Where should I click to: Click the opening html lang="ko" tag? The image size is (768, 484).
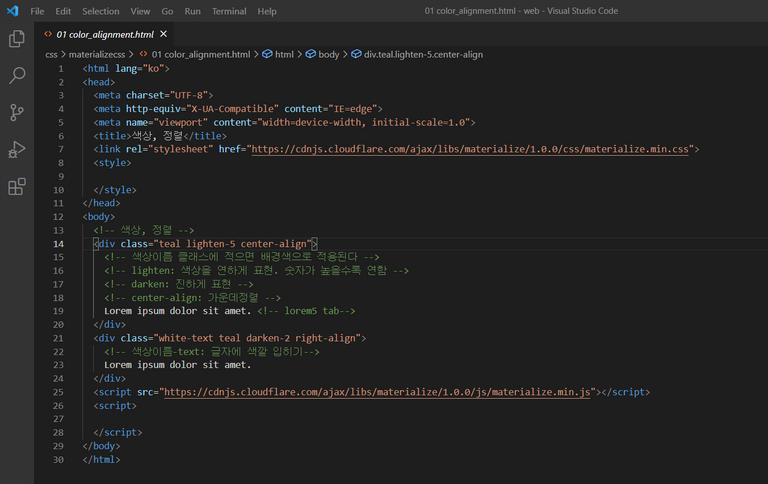tap(126, 69)
